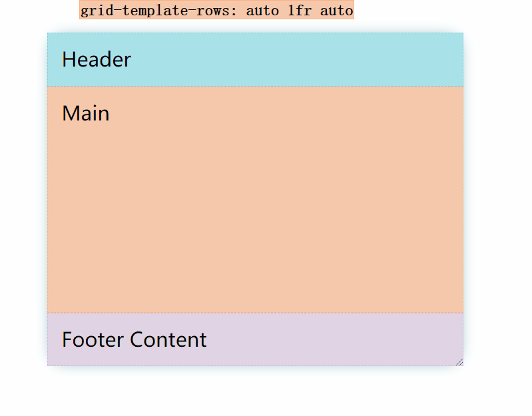Click the white space right of the code label
Viewport: 532px width, 416px height.
[441, 10]
